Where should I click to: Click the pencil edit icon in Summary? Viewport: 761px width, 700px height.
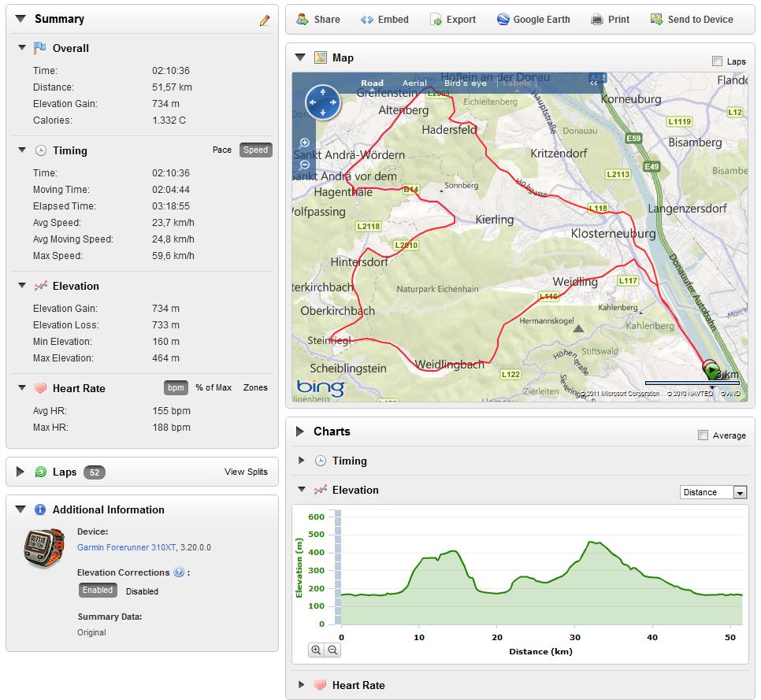coord(265,20)
